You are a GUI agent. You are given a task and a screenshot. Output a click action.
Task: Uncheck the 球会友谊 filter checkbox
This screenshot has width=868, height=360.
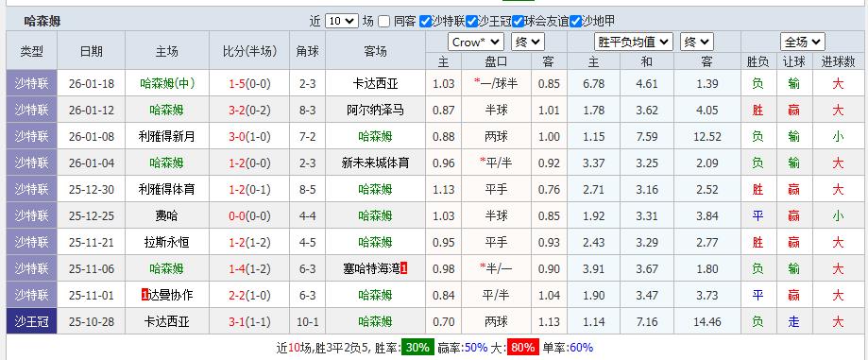519,22
